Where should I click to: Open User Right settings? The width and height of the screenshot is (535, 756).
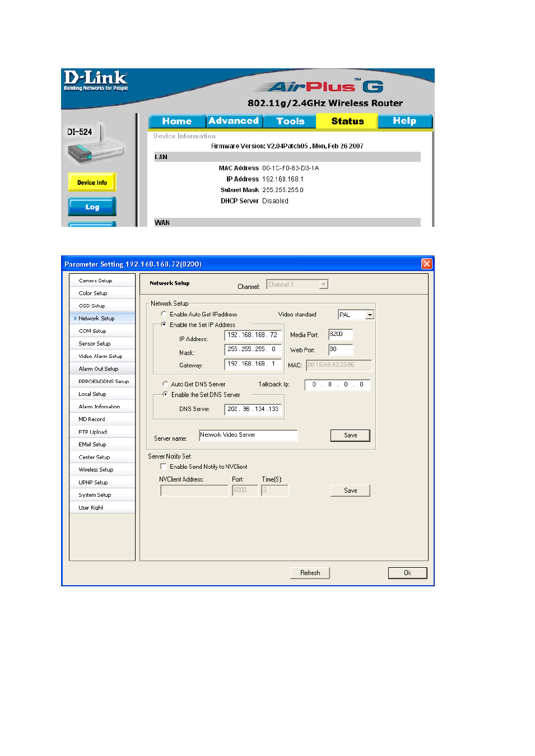[x=102, y=507]
